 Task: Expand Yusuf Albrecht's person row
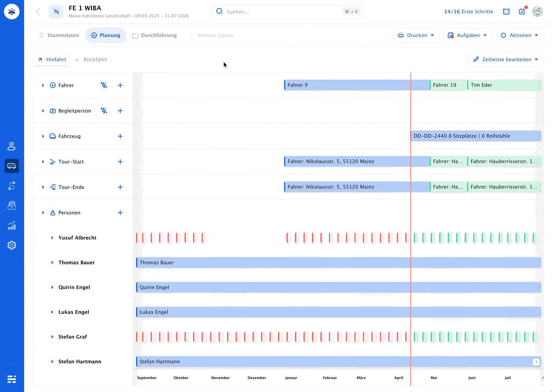coord(52,238)
